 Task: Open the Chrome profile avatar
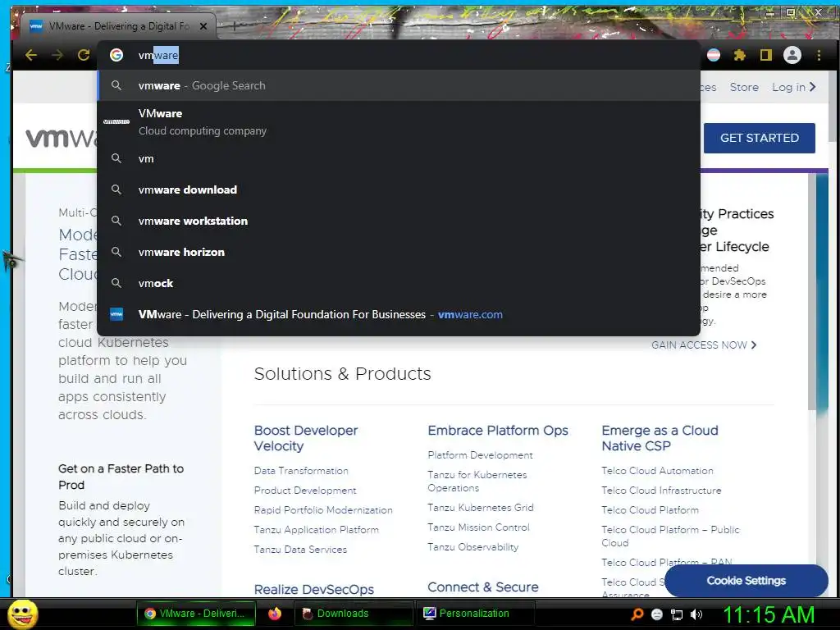click(x=792, y=55)
